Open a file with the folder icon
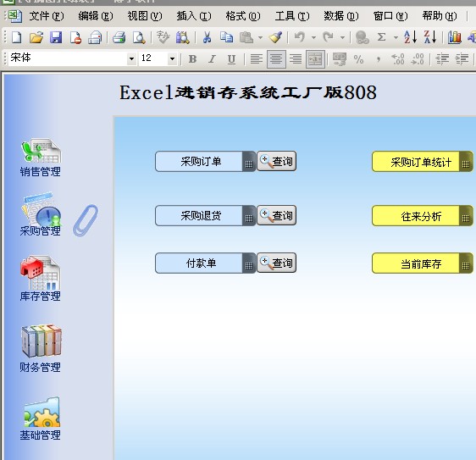 pyautogui.click(x=36, y=37)
